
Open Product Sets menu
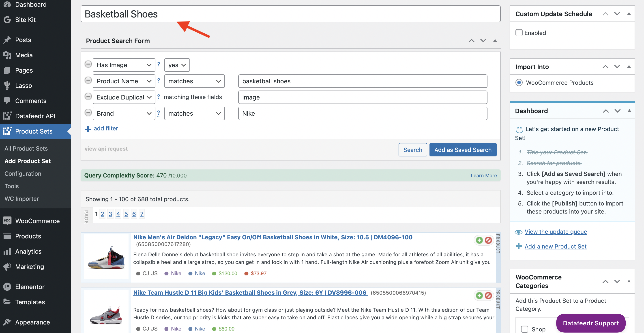pyautogui.click(x=35, y=131)
